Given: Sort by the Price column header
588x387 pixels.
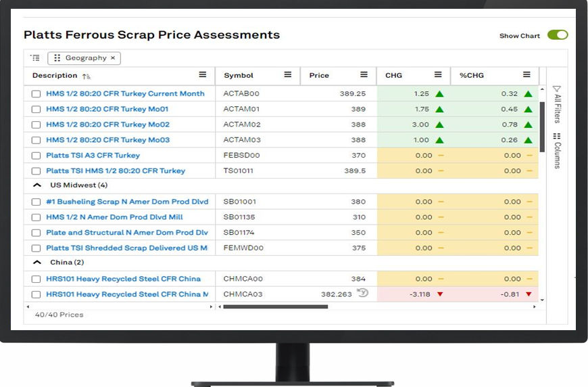Looking at the screenshot, I should (x=319, y=76).
